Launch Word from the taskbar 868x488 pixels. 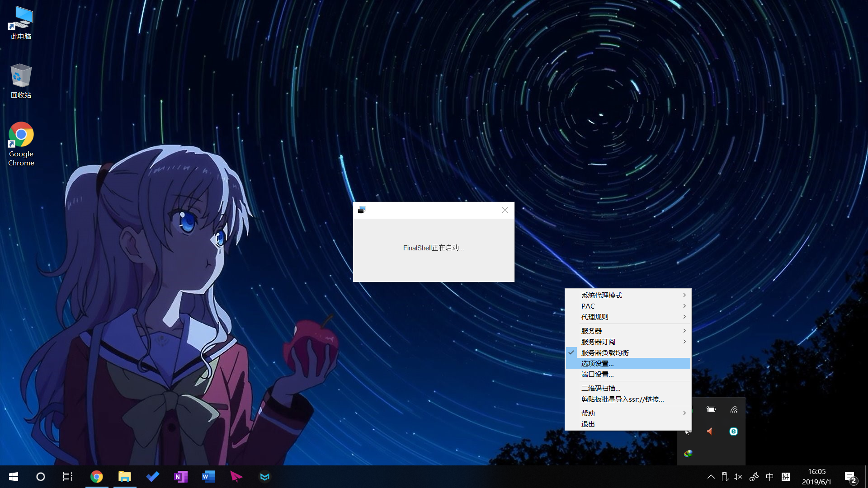click(208, 477)
